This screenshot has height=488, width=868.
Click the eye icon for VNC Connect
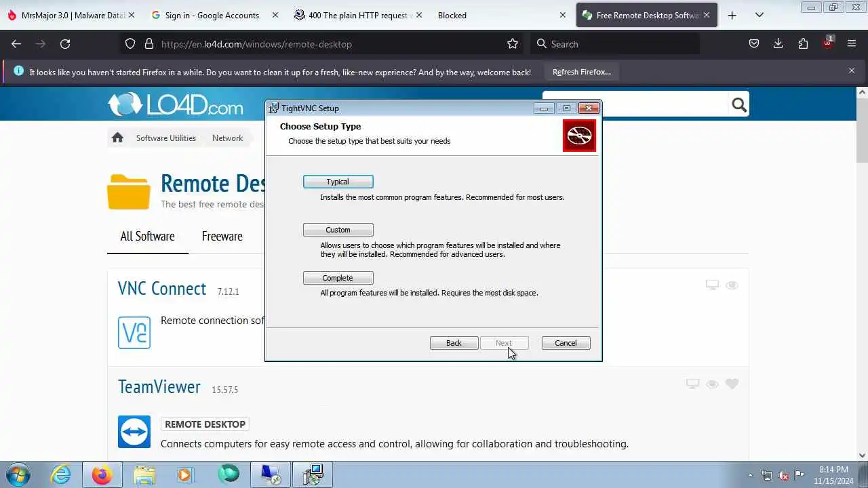point(732,285)
